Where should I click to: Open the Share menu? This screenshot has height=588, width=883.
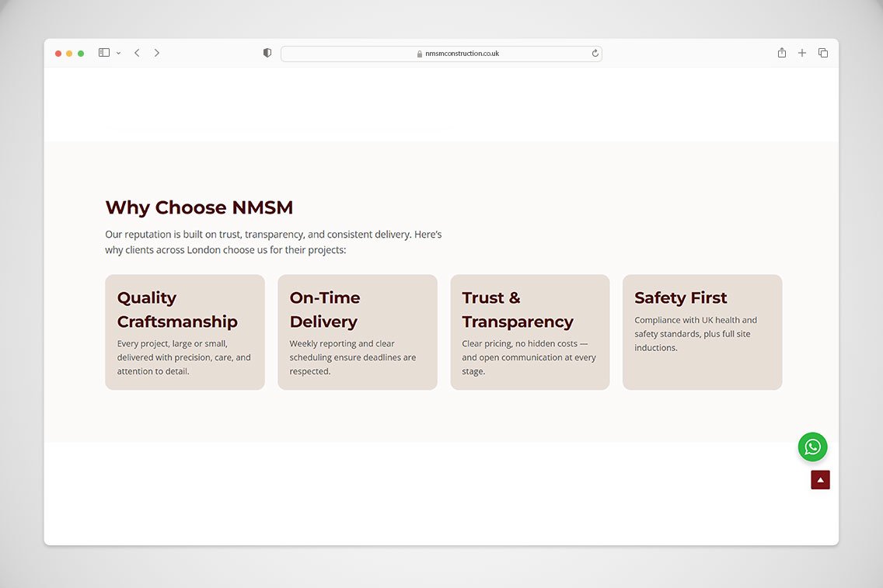[x=782, y=53]
